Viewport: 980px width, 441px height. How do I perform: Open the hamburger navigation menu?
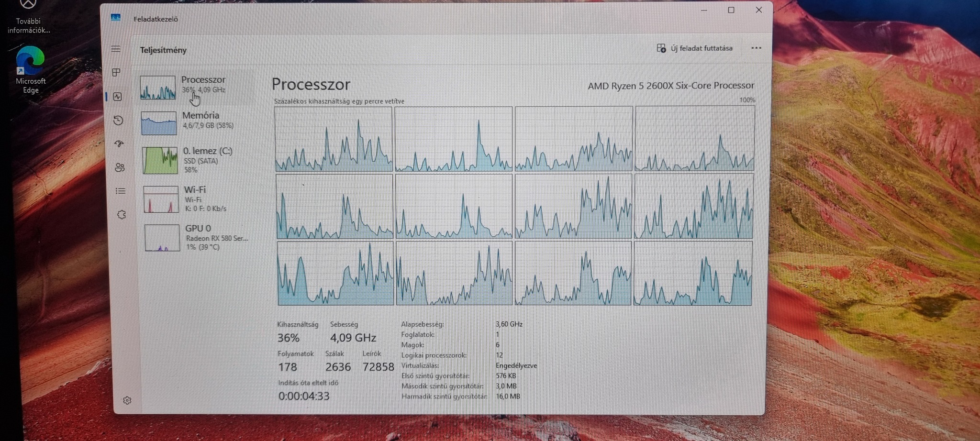click(116, 49)
